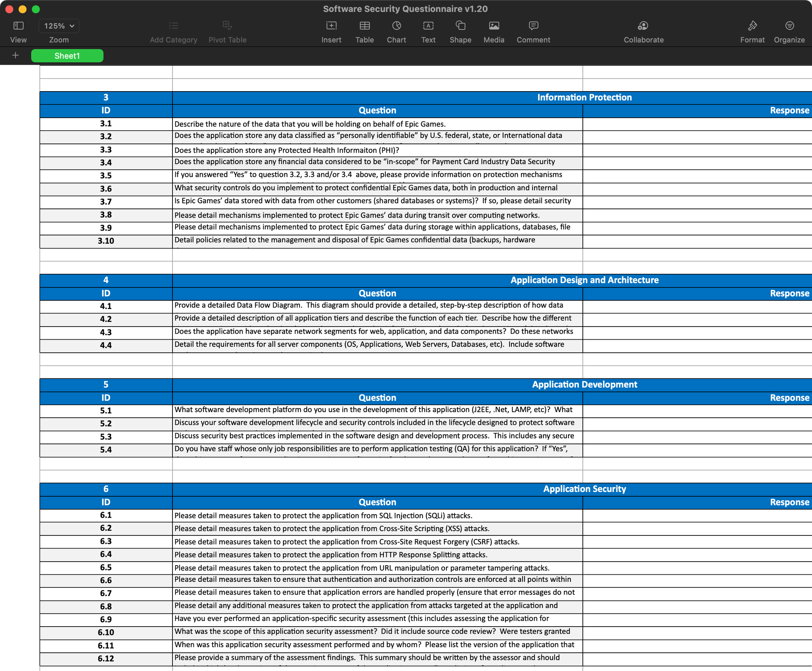Select the empty response cell for question 3.1
Screen dimensions: 812x671
(697, 124)
